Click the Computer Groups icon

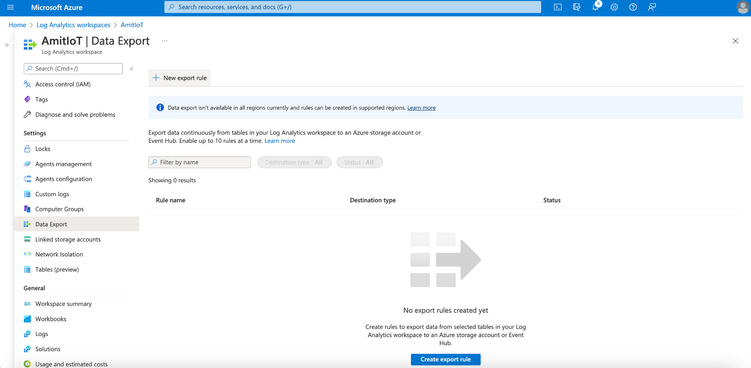tap(27, 209)
